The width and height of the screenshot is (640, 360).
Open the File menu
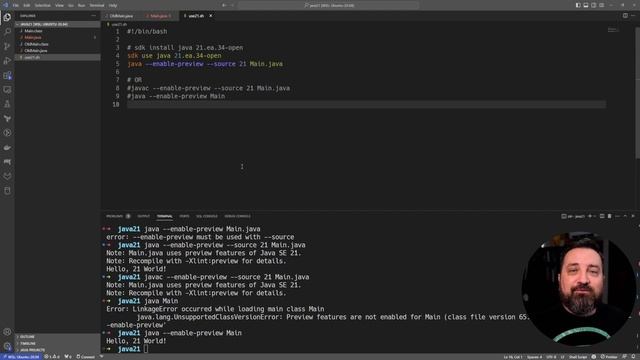(16, 5)
